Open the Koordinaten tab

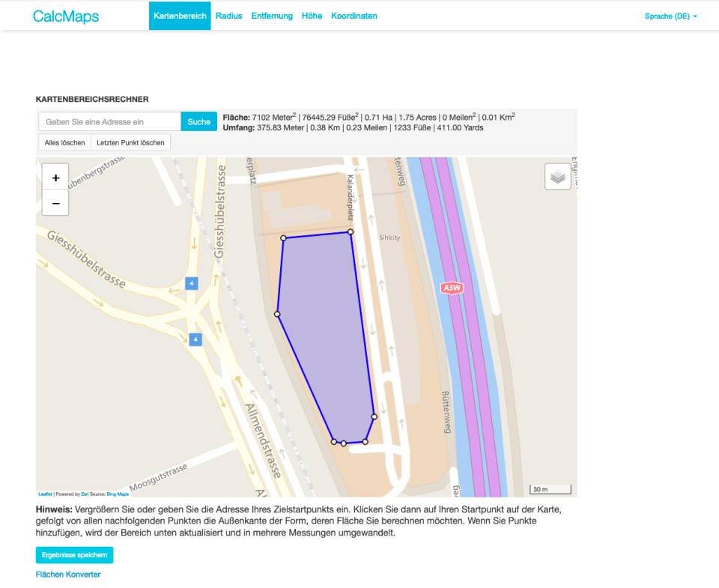click(x=354, y=15)
